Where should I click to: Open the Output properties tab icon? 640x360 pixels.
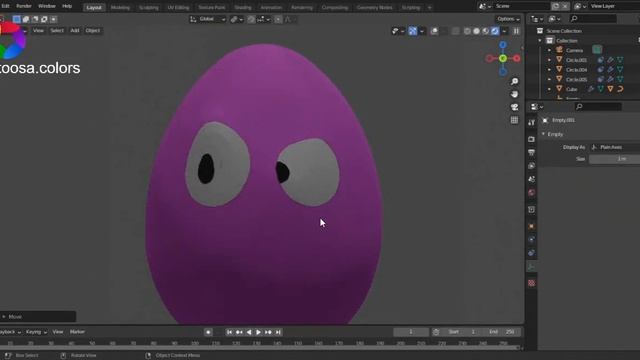(531, 152)
